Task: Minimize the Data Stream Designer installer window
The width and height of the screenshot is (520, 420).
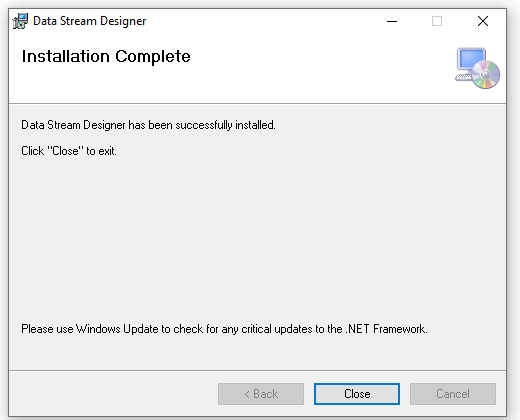Action: pos(392,21)
